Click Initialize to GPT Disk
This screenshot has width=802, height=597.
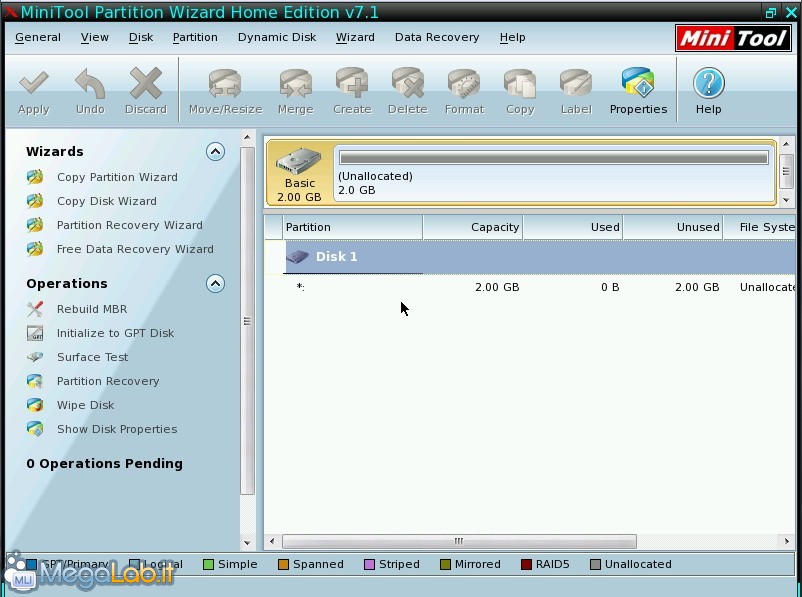click(115, 333)
